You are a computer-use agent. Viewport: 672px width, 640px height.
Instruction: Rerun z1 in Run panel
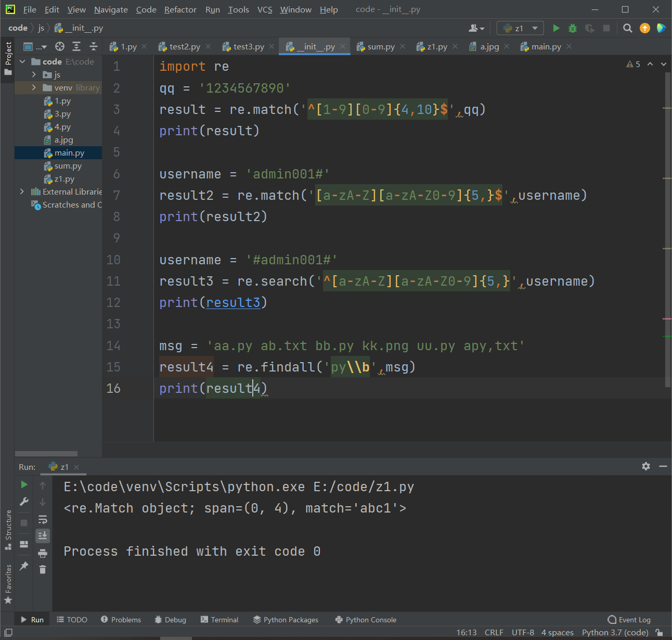pyautogui.click(x=24, y=484)
